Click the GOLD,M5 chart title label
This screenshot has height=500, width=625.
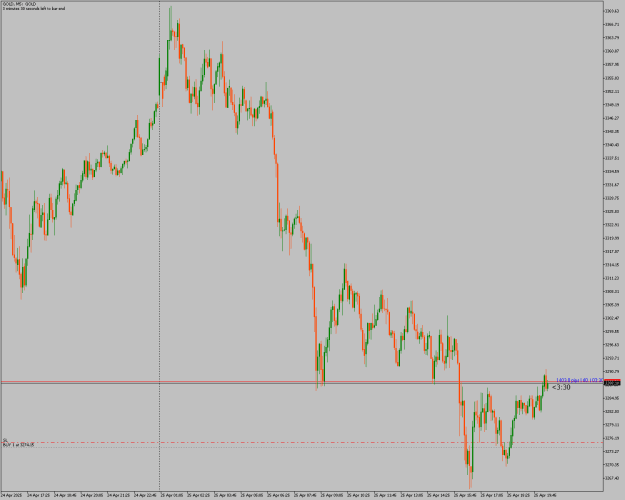(19, 4)
